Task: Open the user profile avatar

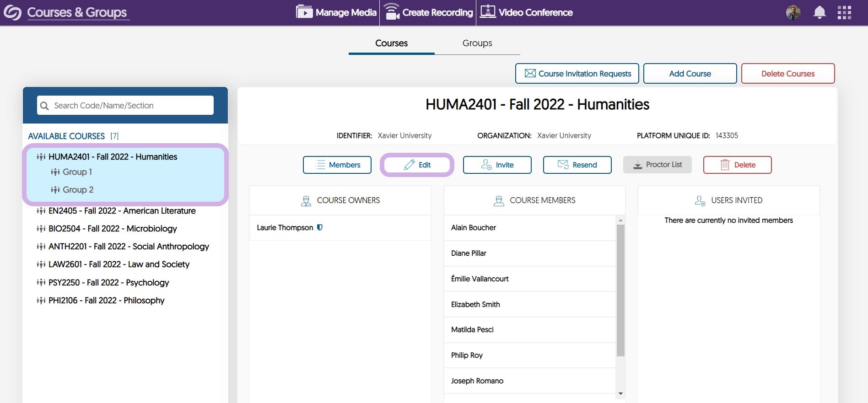Action: [x=793, y=12]
